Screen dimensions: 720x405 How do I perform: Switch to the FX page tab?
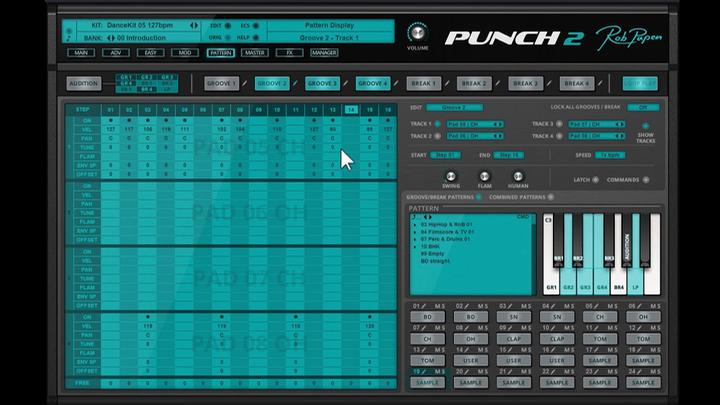[x=289, y=53]
